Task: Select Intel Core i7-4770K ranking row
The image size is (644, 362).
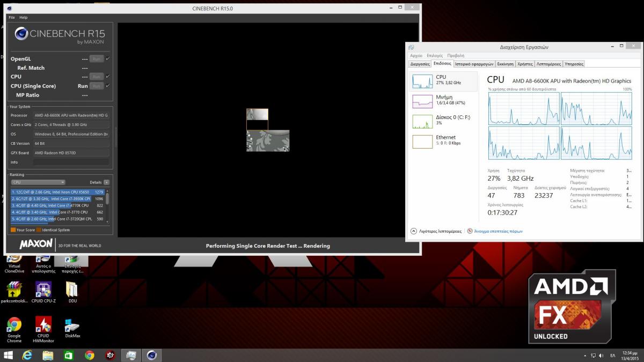Action: (x=57, y=205)
